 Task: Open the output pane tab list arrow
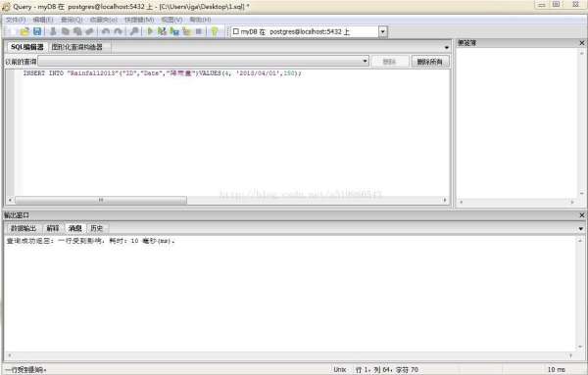click(581, 228)
